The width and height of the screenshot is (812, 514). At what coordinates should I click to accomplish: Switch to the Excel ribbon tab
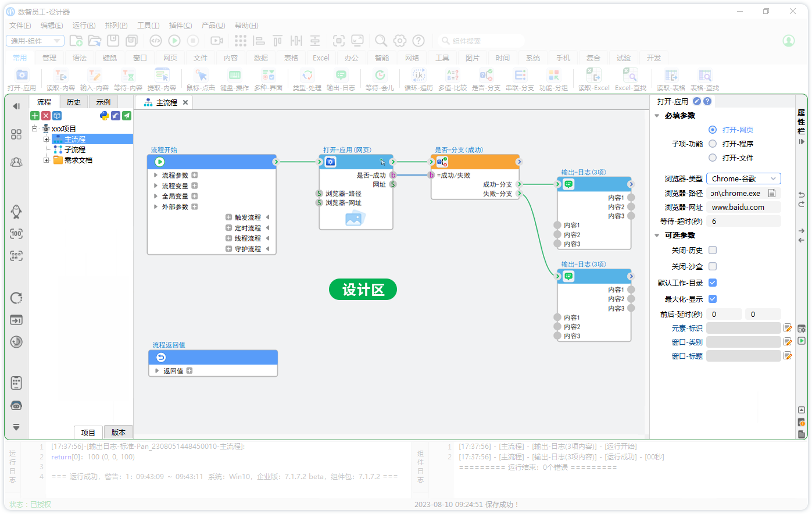(x=321, y=58)
